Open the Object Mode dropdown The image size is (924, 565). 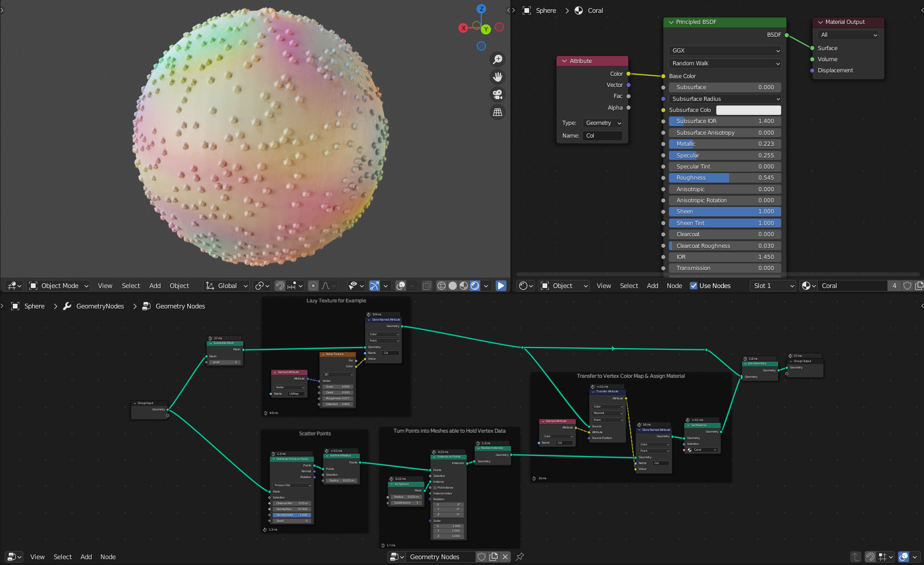[59, 286]
